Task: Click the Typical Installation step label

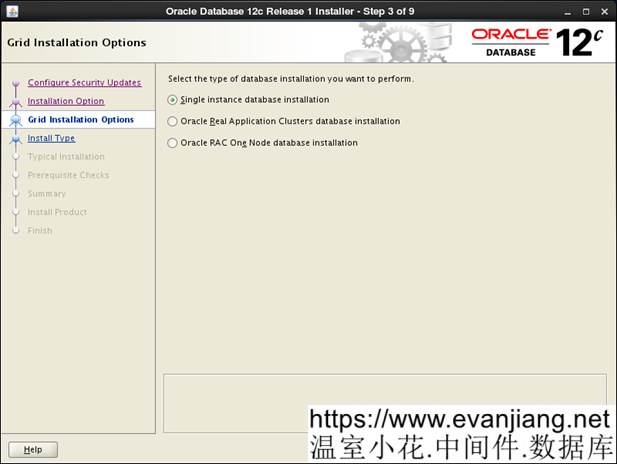Action: point(66,157)
